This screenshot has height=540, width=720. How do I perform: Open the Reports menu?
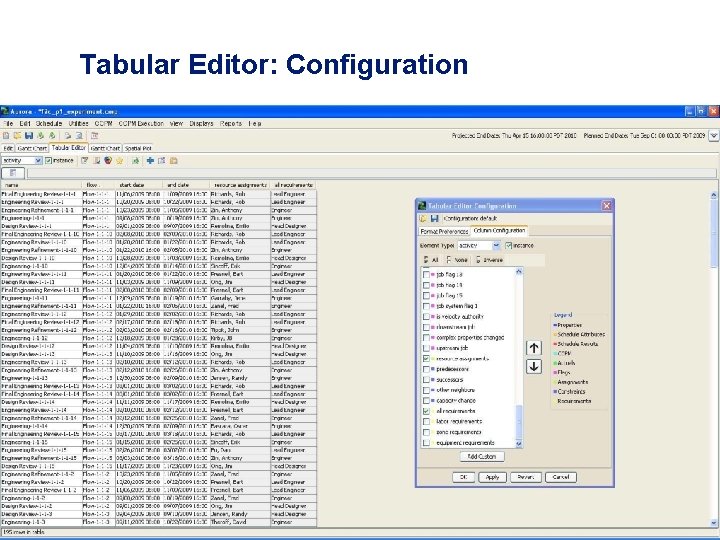(231, 124)
